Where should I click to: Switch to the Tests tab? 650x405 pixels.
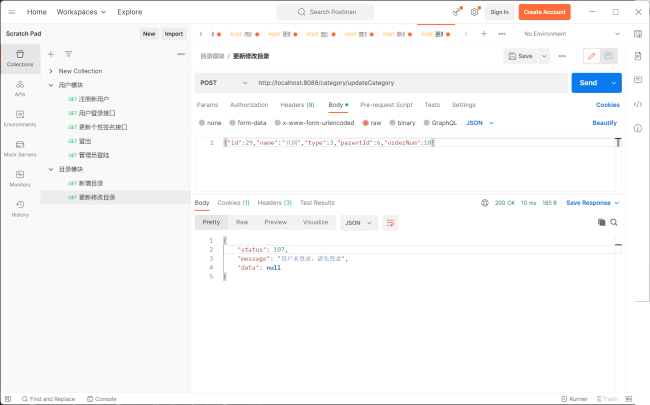tap(432, 105)
